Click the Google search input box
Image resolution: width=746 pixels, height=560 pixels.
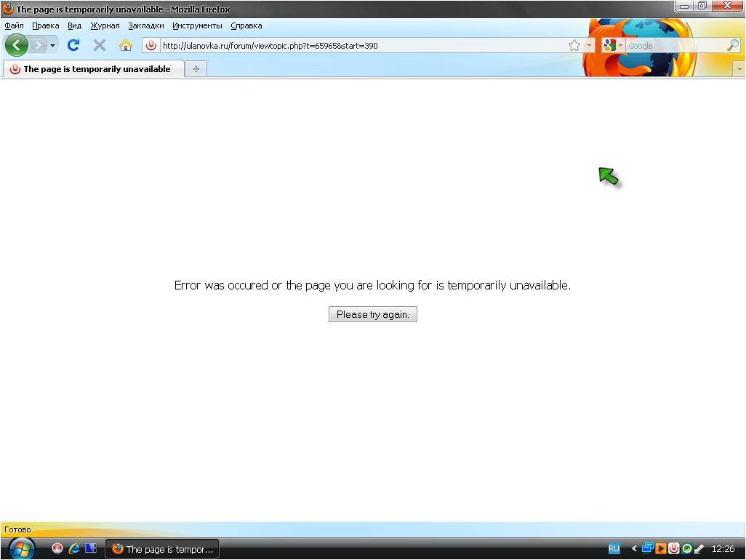pyautogui.click(x=675, y=46)
